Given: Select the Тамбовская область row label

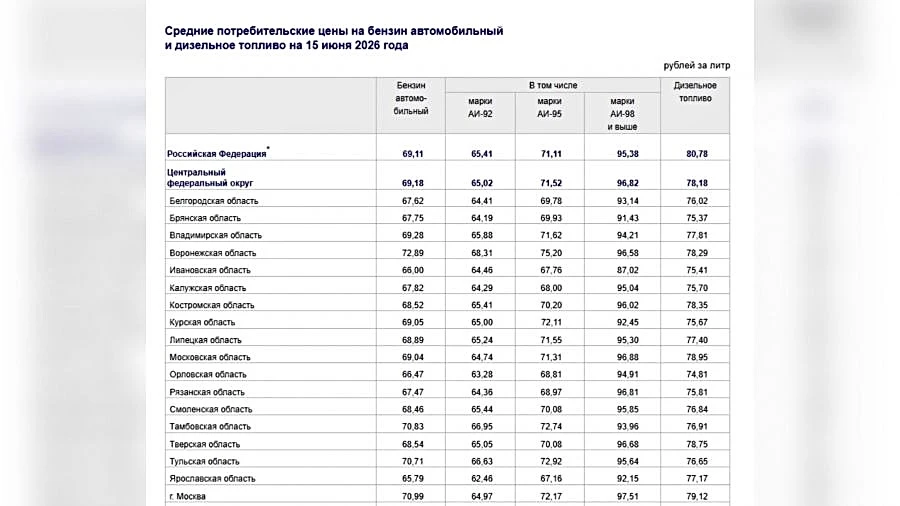Looking at the screenshot, I should [210, 426].
